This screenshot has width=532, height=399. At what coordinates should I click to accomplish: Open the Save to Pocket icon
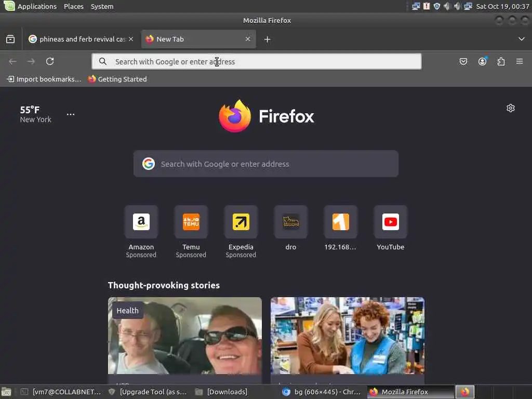click(463, 61)
